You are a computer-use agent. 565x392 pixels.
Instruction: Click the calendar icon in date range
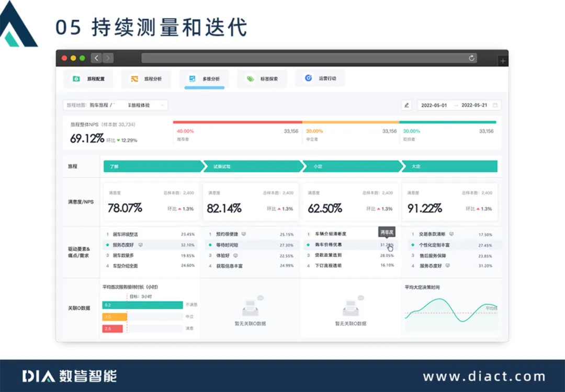[495, 105]
